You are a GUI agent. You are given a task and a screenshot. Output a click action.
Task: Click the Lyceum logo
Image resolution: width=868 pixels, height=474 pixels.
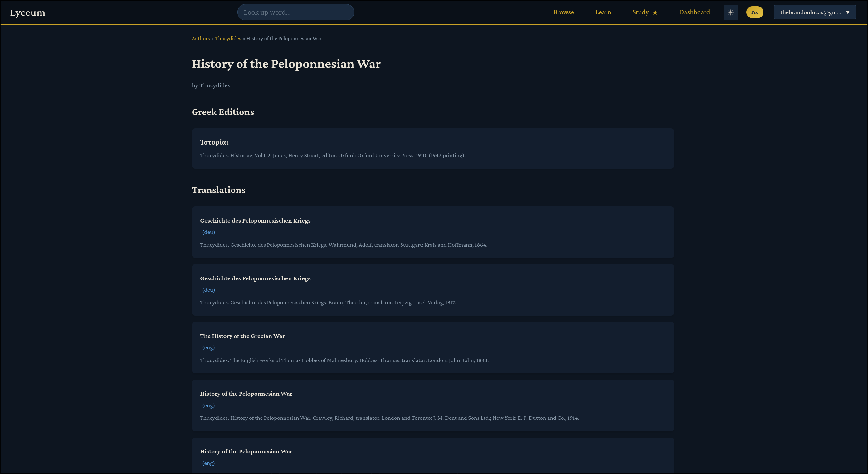(x=28, y=12)
